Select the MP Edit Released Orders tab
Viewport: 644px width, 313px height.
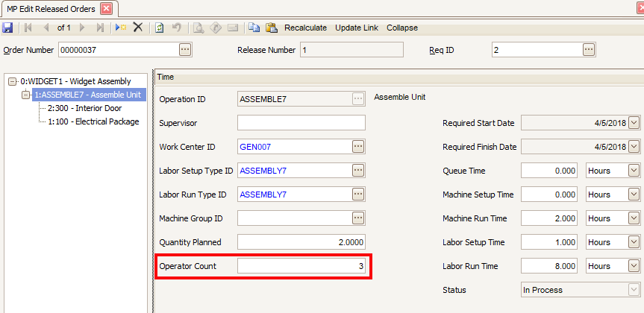pyautogui.click(x=49, y=8)
